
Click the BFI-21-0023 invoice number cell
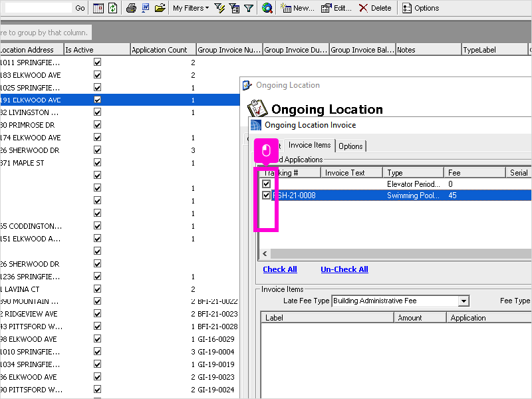click(x=217, y=314)
